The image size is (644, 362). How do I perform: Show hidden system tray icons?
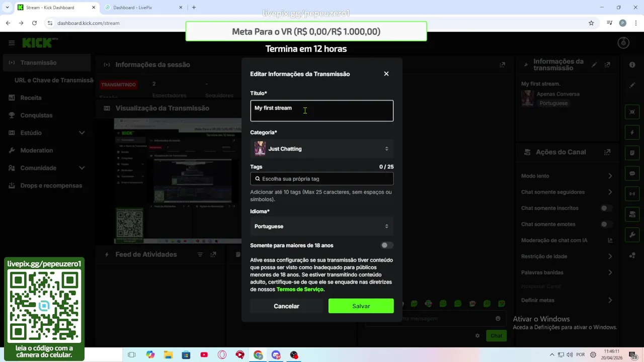[552, 355]
